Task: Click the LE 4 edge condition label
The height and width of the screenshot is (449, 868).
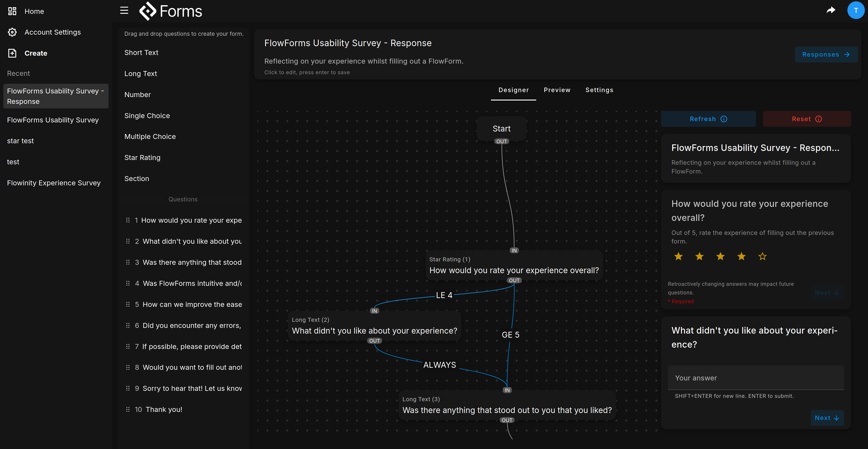Action: coord(444,295)
